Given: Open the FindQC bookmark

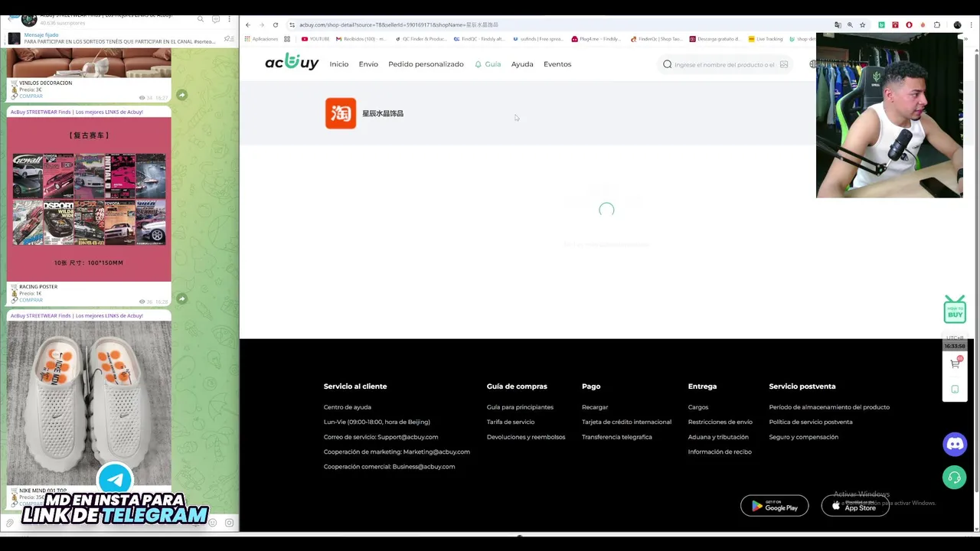Looking at the screenshot, I should click(479, 39).
